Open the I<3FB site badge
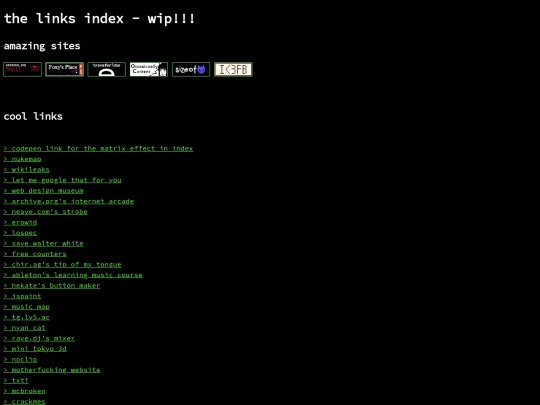540x405 pixels. tap(233, 70)
